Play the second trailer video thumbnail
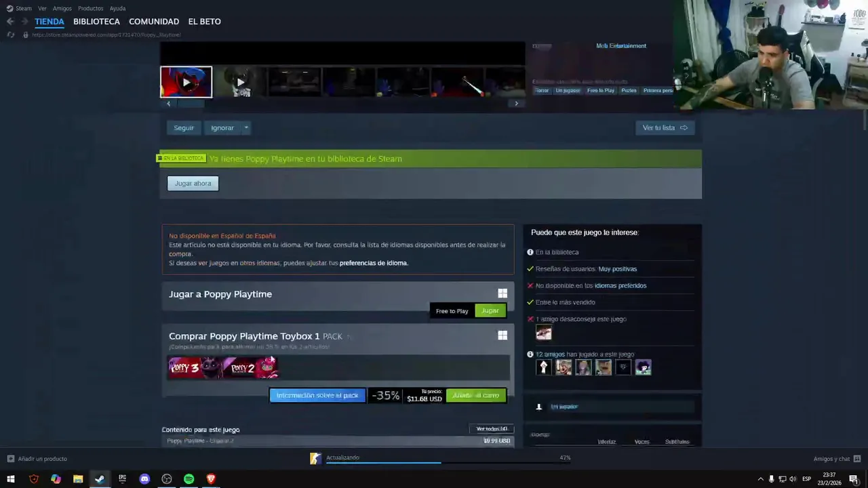868x488 pixels. [x=240, y=82]
